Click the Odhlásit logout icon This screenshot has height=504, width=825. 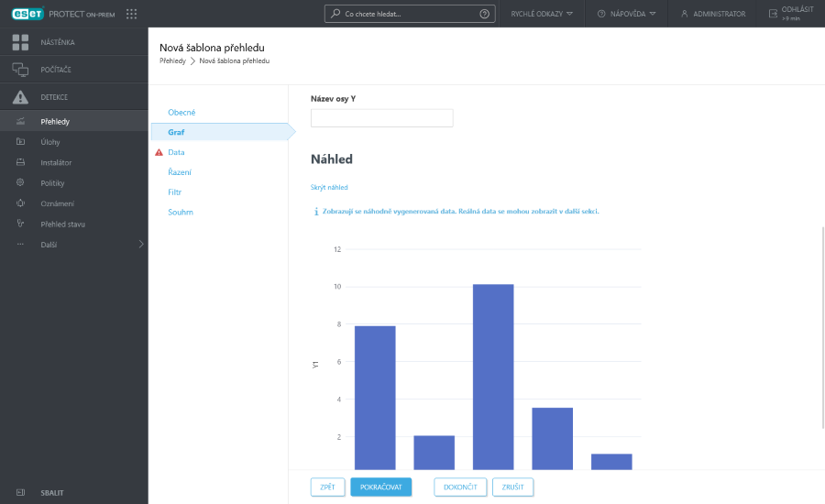click(773, 14)
